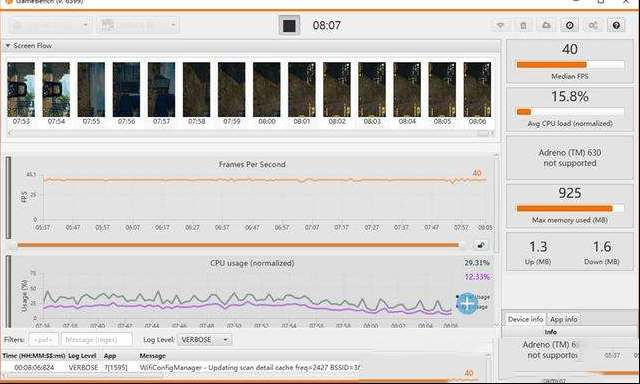640x384 pixels.
Task: Click the trash delete icon
Action: pos(523,25)
